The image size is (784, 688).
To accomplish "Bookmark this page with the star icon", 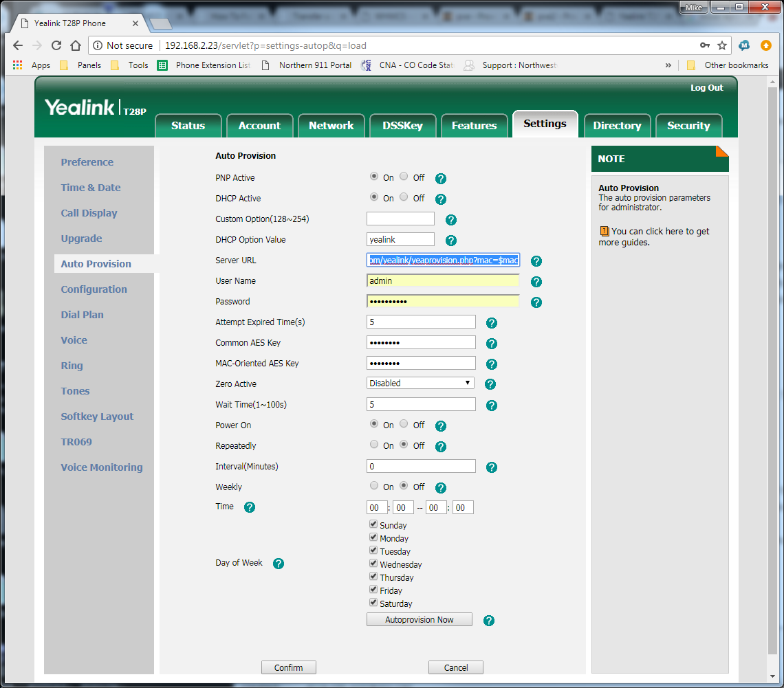I will point(721,45).
